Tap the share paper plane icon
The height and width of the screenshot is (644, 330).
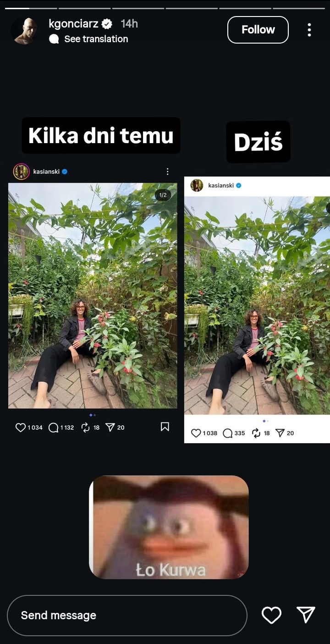(x=306, y=615)
